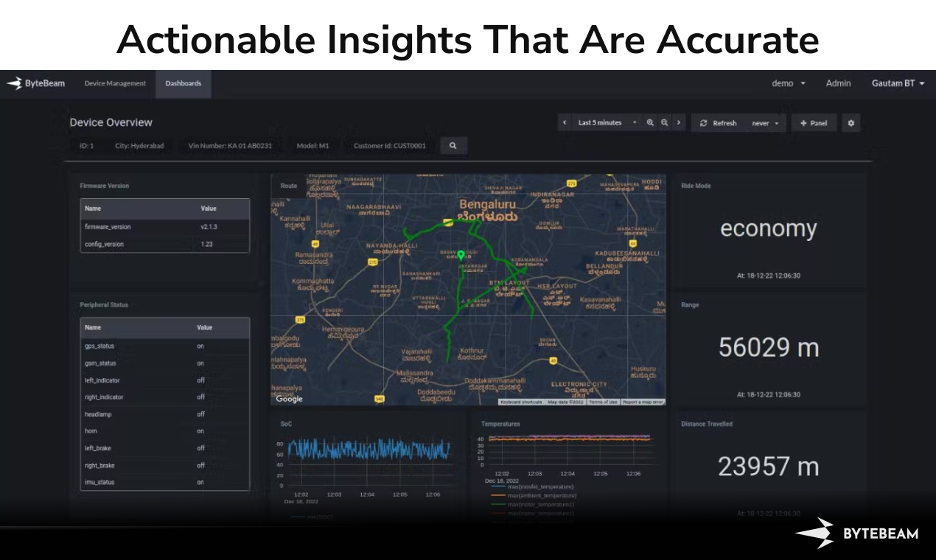Click the Firmware Version panel title
Image resolution: width=936 pixels, height=560 pixels.
(x=104, y=186)
